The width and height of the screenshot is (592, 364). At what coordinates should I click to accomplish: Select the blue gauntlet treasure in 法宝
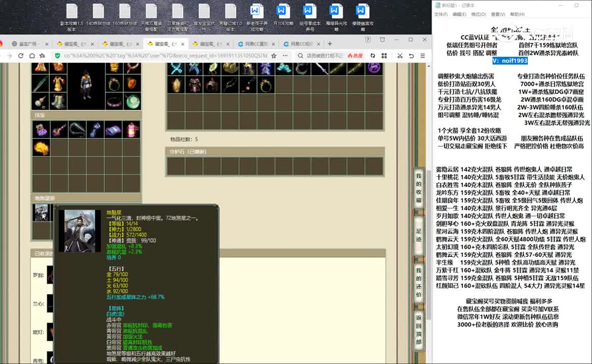pyautogui.click(x=96, y=130)
